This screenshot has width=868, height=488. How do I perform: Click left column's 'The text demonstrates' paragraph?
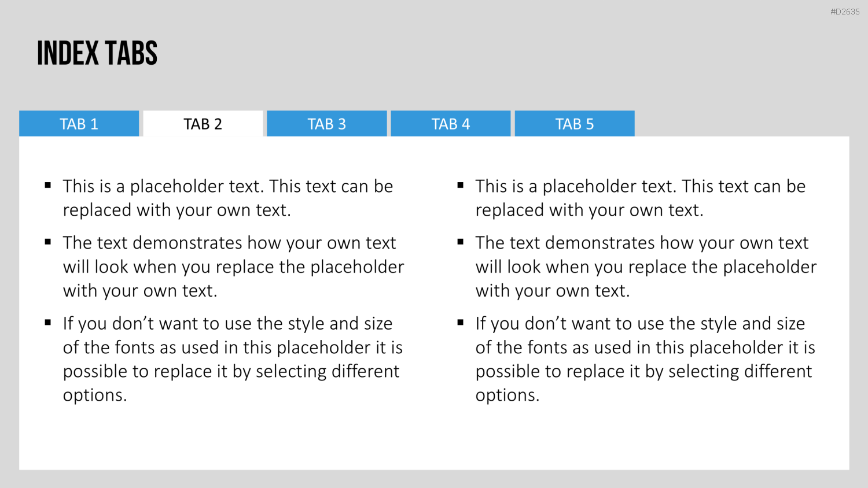pyautogui.click(x=233, y=267)
